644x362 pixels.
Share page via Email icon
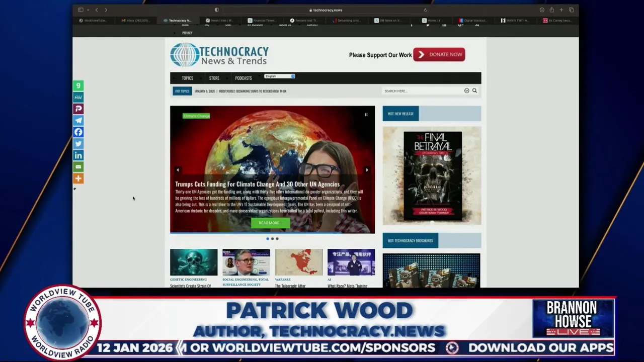[x=78, y=166]
